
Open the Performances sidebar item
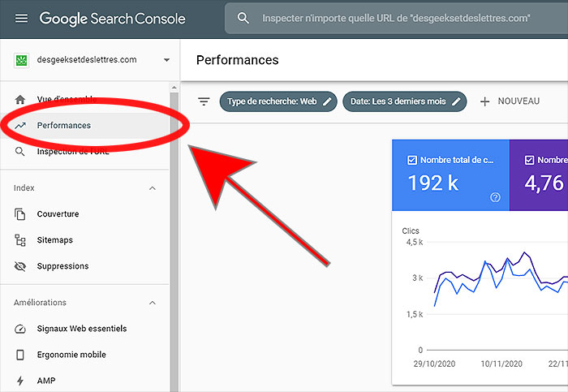(x=84, y=125)
